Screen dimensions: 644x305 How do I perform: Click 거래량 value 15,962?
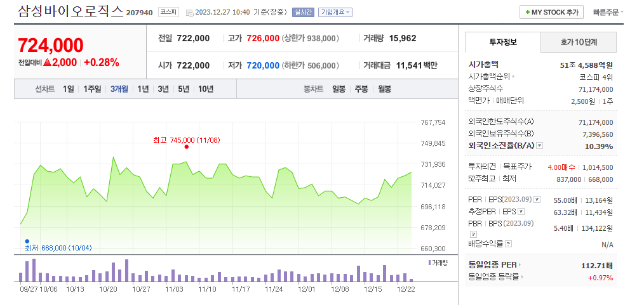pyautogui.click(x=403, y=39)
